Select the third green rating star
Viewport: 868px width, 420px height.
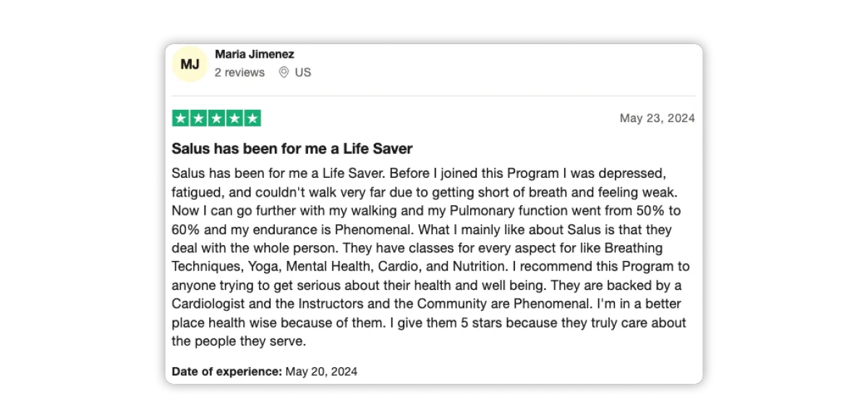(x=216, y=119)
